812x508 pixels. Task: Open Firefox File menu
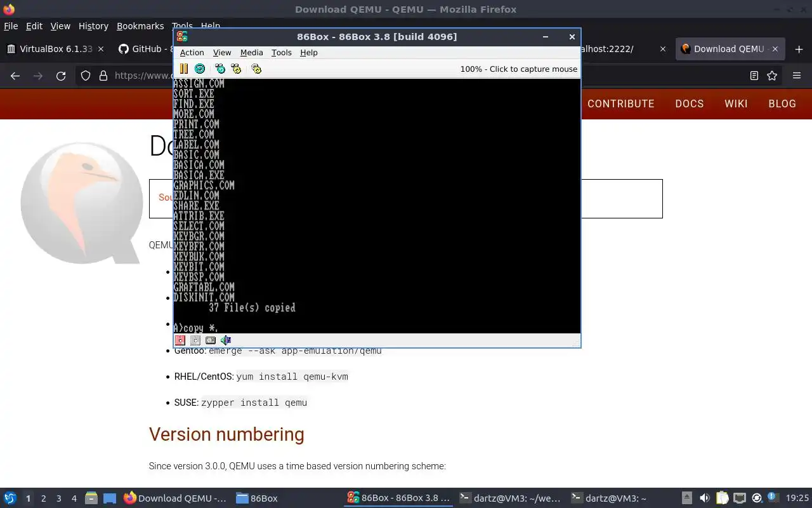pyautogui.click(x=11, y=26)
